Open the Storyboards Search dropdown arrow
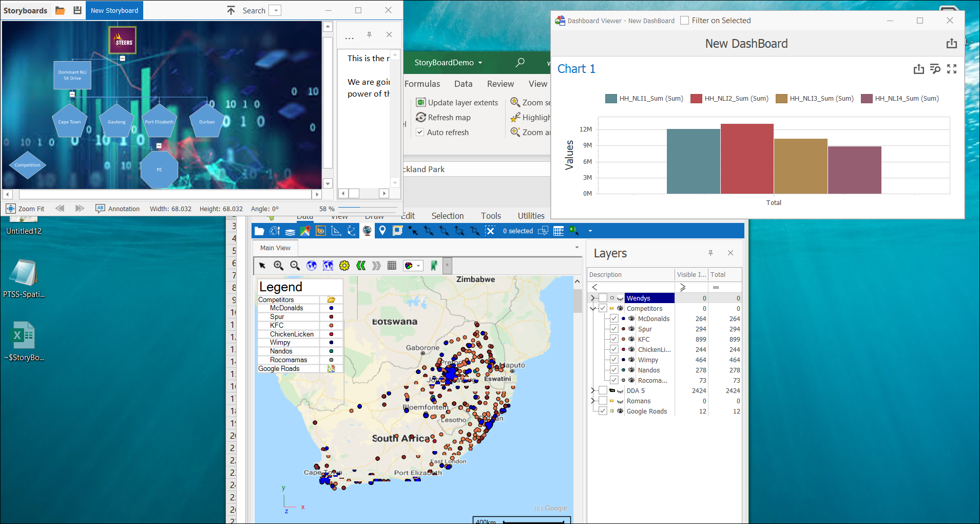 pos(276,10)
